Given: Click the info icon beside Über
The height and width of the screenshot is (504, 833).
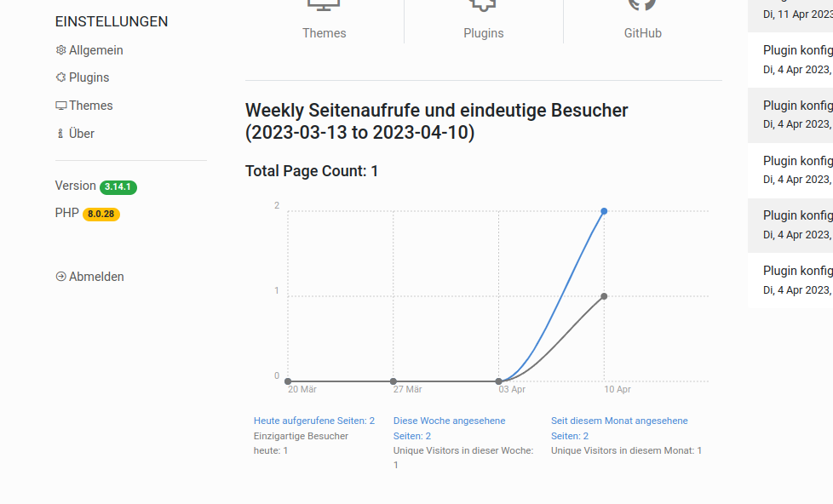Looking at the screenshot, I should (x=60, y=134).
